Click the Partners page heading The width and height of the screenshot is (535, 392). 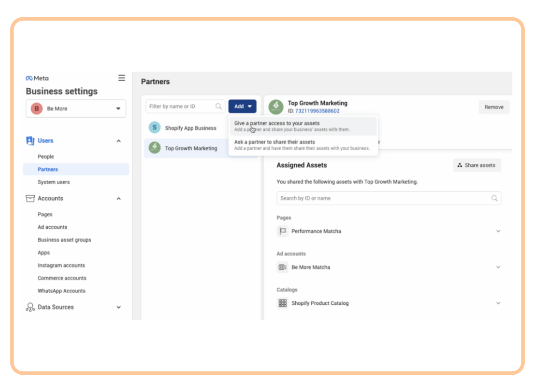(x=156, y=82)
